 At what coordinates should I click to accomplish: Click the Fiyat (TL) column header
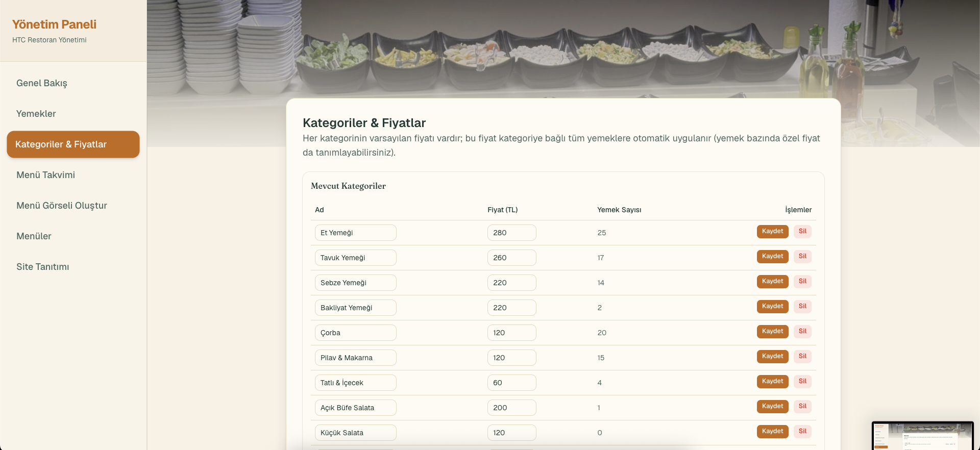502,210
